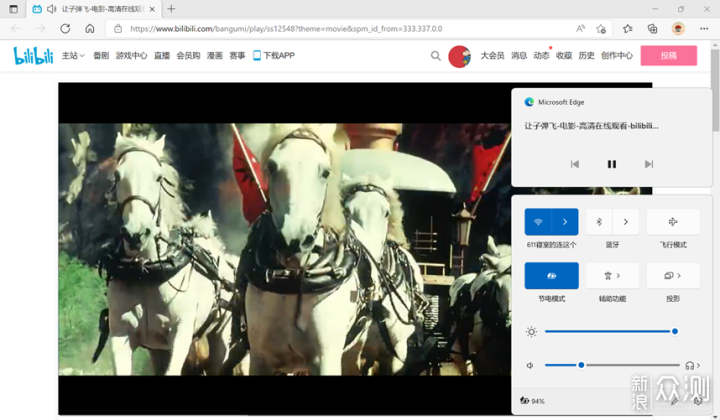The height and width of the screenshot is (420, 720).
Task: Click the movie video player
Action: (285, 248)
